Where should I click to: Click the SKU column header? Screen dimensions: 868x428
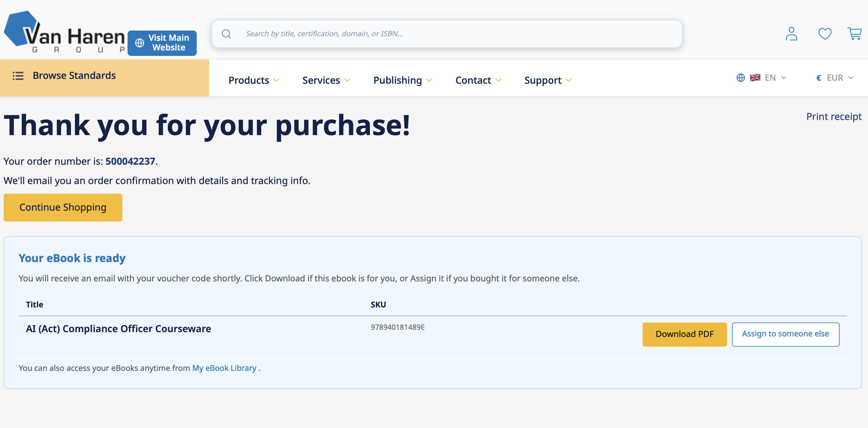(378, 305)
